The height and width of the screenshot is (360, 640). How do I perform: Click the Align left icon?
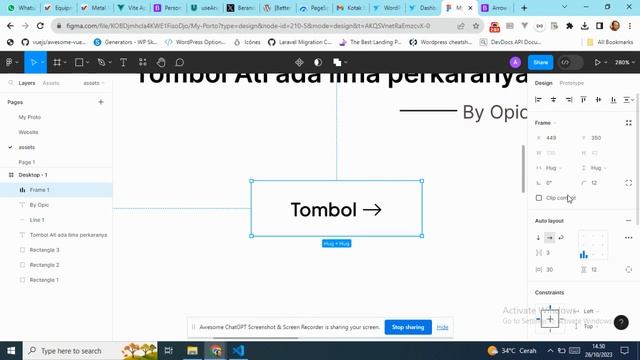[x=538, y=100]
